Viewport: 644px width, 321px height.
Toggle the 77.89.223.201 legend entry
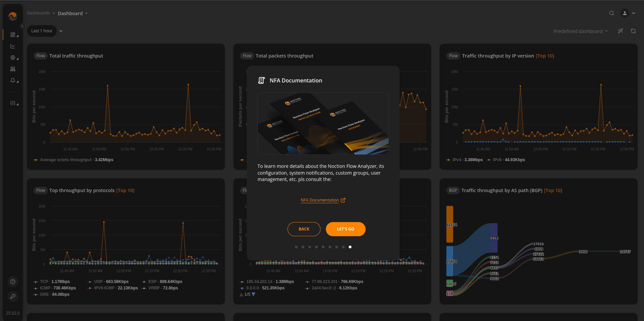pyautogui.click(x=334, y=282)
